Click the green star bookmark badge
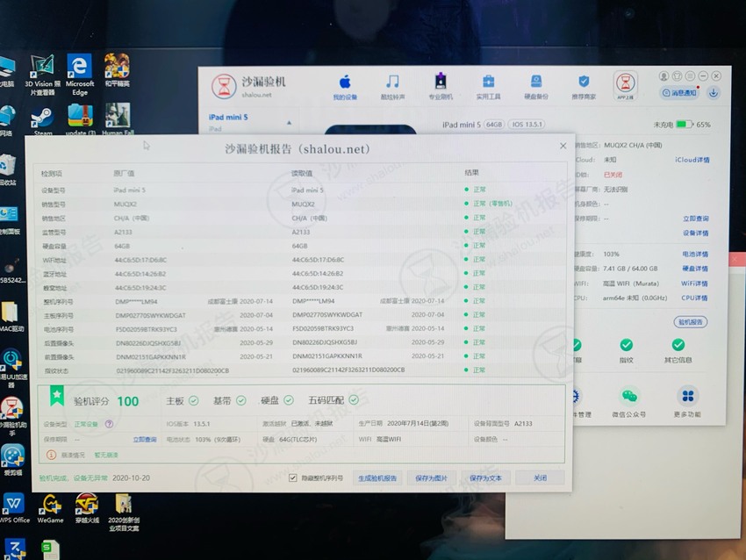This screenshot has height=560, width=746. pyautogui.click(x=57, y=396)
